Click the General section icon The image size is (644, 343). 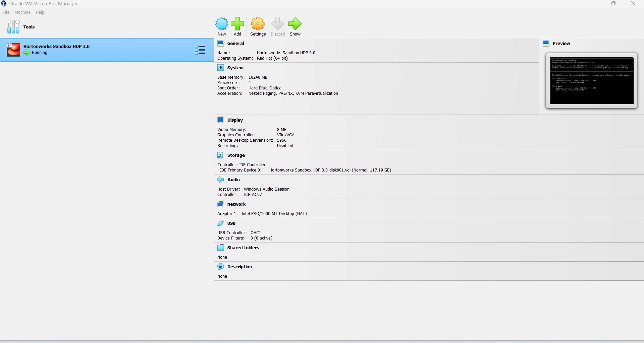[221, 43]
